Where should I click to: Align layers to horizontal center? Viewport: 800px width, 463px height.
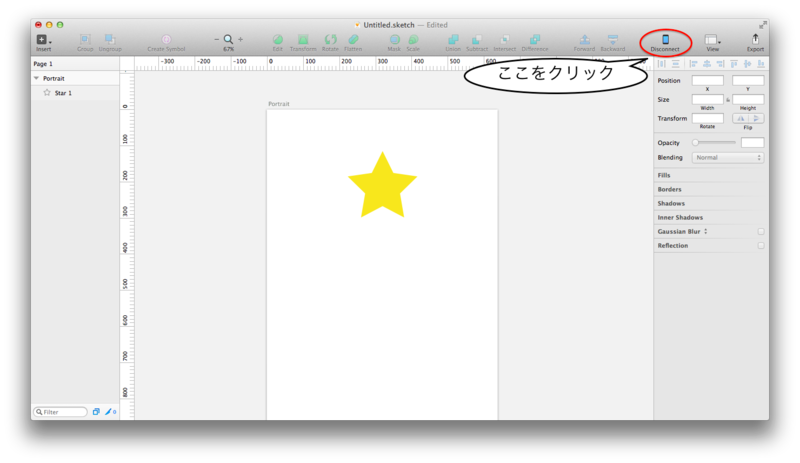coord(707,64)
